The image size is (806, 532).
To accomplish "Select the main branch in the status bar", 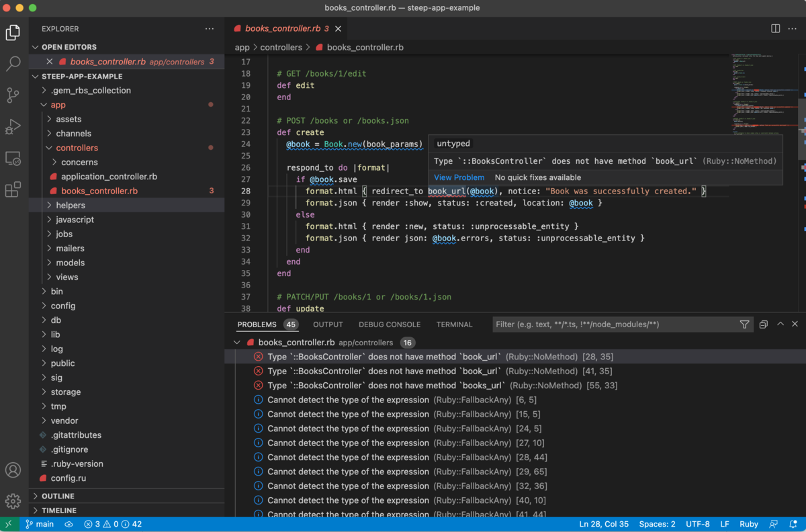I will click(x=40, y=524).
